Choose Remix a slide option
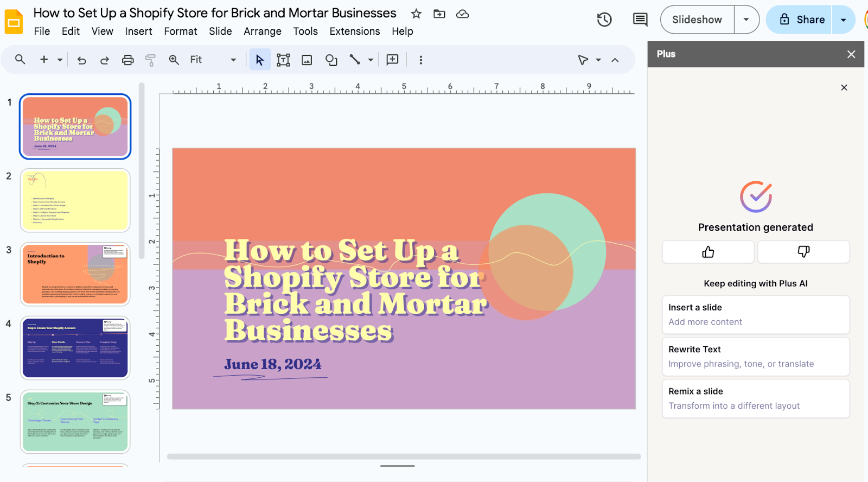Screen dimensions: 868x482 [x=756, y=398]
